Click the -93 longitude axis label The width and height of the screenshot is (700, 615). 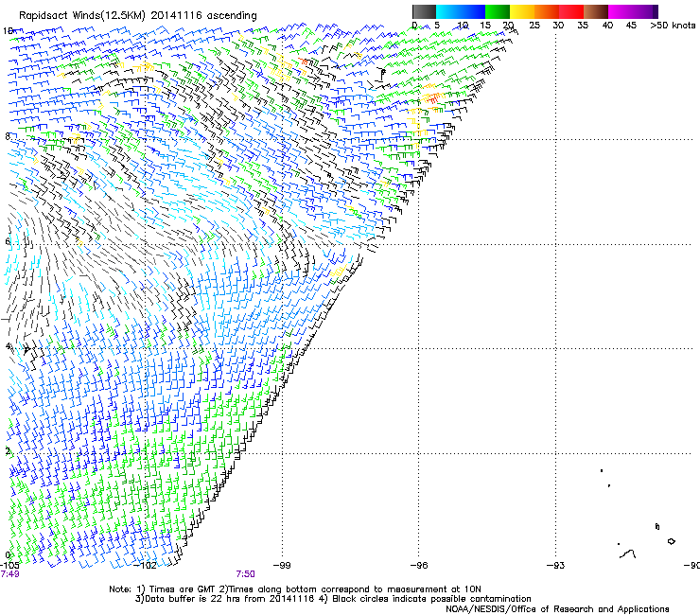click(x=555, y=566)
